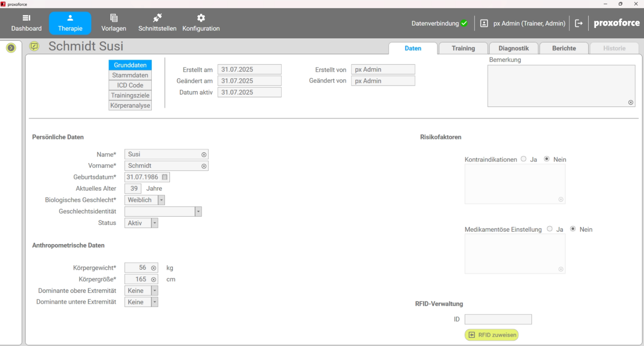This screenshot has height=346, width=644.
Task: Clear the Körpergewicht value with x icon
Action: coord(153,268)
